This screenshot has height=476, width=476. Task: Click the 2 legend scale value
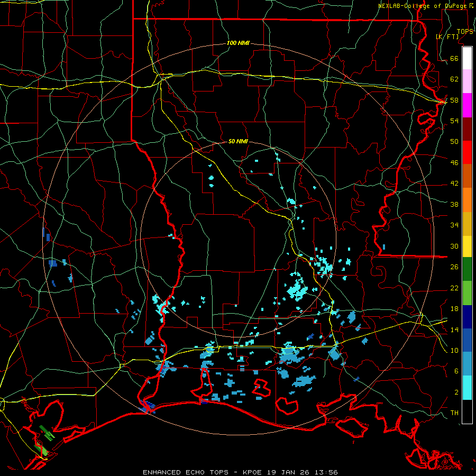pyautogui.click(x=456, y=392)
